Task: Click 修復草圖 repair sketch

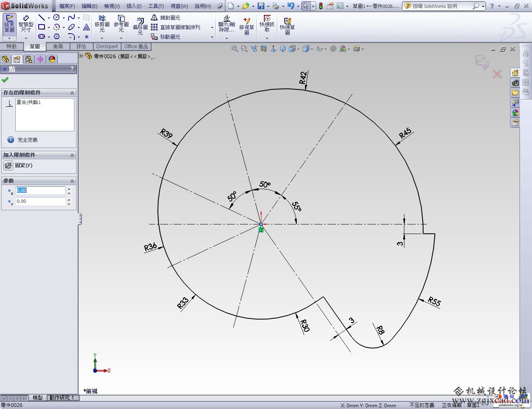Action: (x=246, y=26)
